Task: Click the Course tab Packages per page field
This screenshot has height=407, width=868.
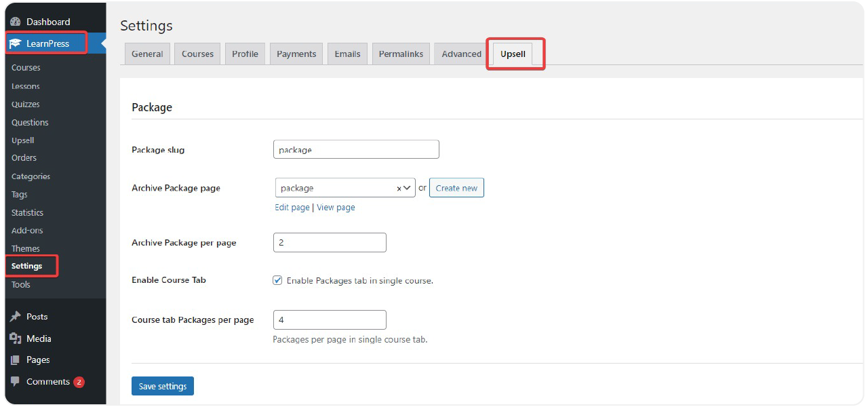Action: pyautogui.click(x=330, y=319)
